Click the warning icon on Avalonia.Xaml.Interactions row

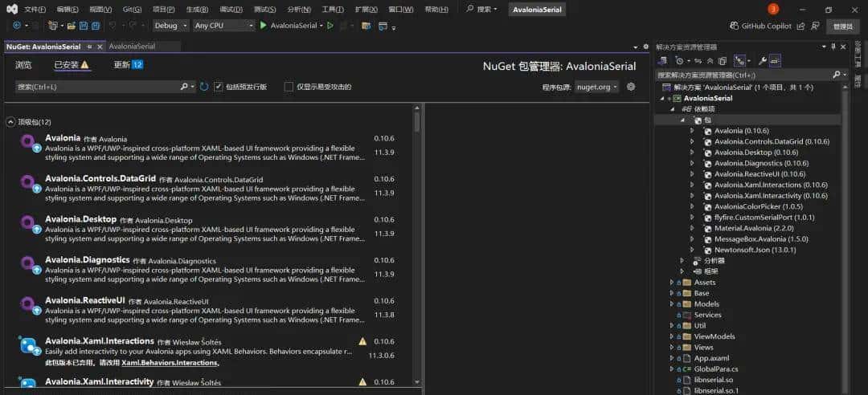tap(362, 341)
